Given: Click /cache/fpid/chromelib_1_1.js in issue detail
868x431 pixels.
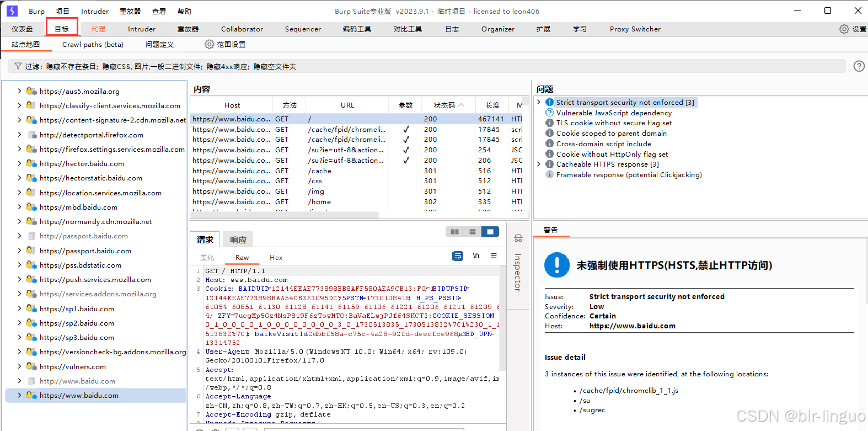Looking at the screenshot, I should (x=629, y=391).
